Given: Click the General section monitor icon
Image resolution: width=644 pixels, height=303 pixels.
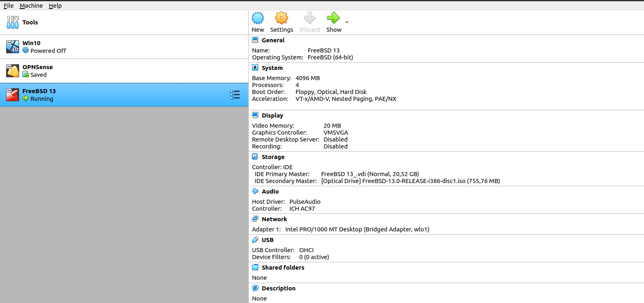Looking at the screenshot, I should pyautogui.click(x=255, y=40).
